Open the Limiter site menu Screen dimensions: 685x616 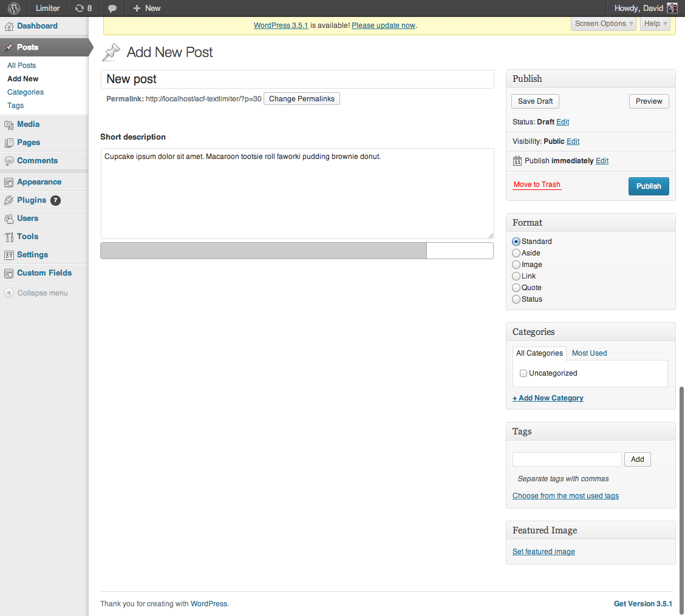tap(47, 8)
